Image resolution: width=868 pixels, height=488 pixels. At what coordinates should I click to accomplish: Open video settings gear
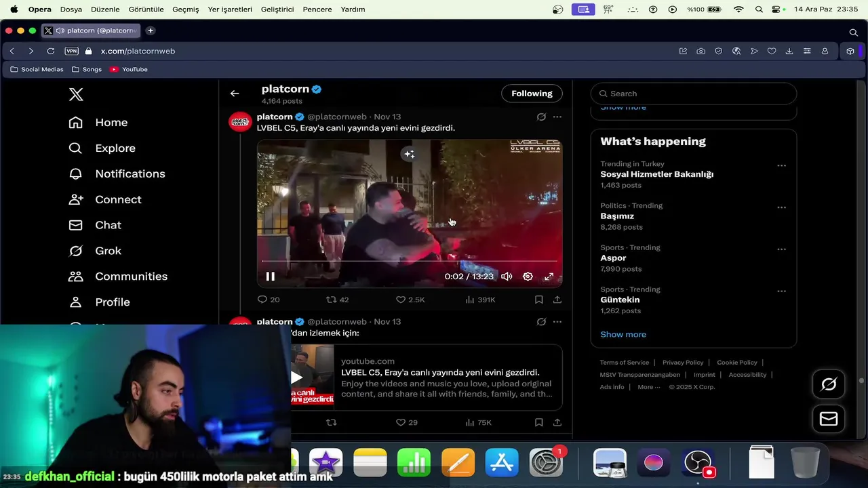pos(528,277)
